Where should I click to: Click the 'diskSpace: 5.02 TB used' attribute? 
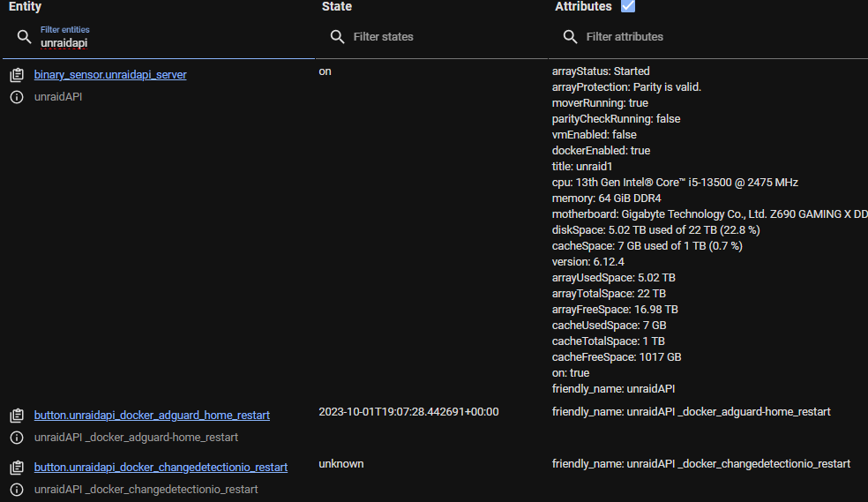(x=656, y=229)
